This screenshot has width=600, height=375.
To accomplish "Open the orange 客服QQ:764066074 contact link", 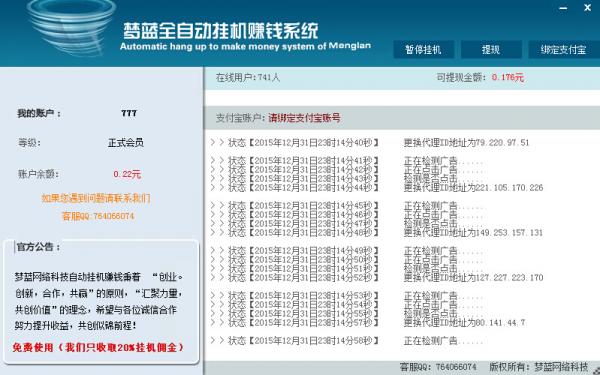I will 98,216.
